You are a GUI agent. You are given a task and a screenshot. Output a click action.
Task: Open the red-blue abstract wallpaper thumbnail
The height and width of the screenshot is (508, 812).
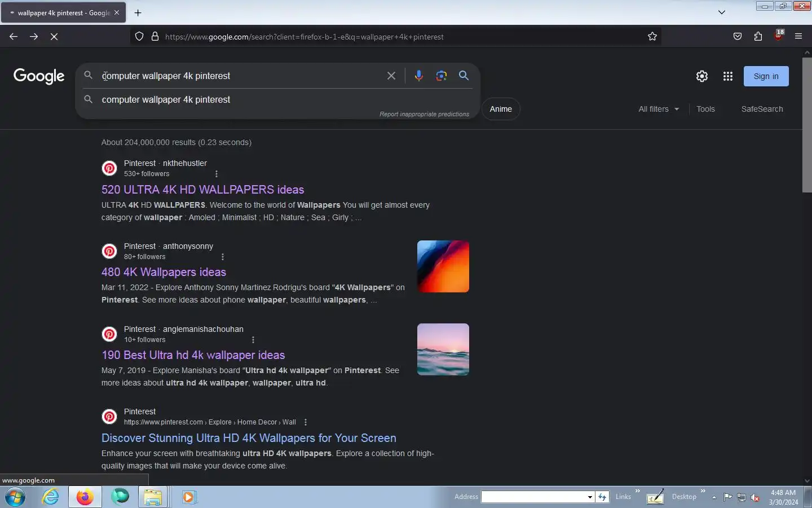pyautogui.click(x=443, y=266)
